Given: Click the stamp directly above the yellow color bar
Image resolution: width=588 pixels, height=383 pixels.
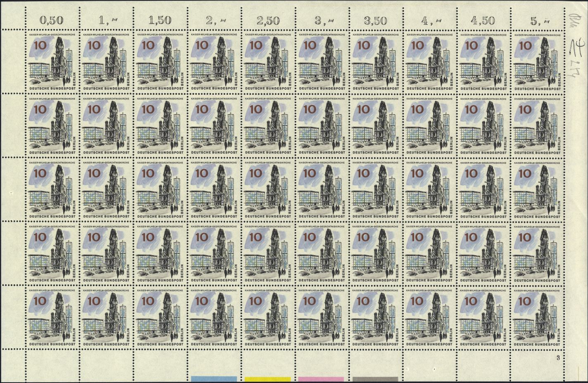Looking at the screenshot, I should 268,317.
